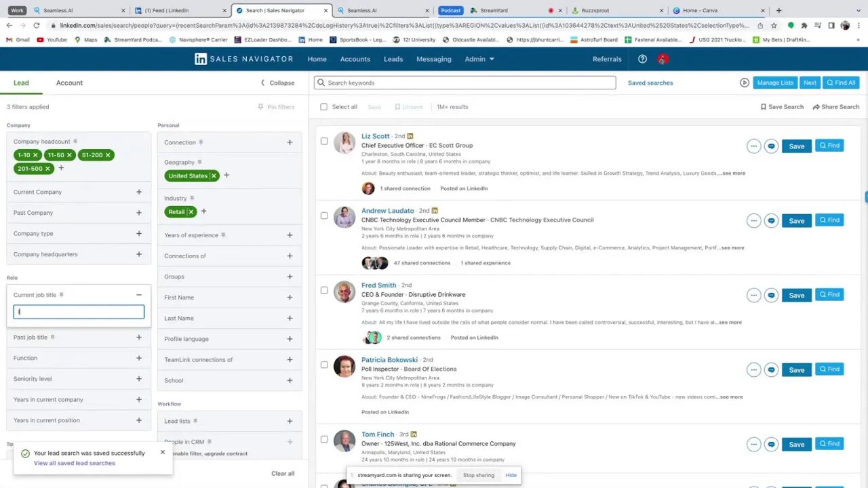
Task: Remove the 51-200 headcount filter
Action: click(108, 155)
